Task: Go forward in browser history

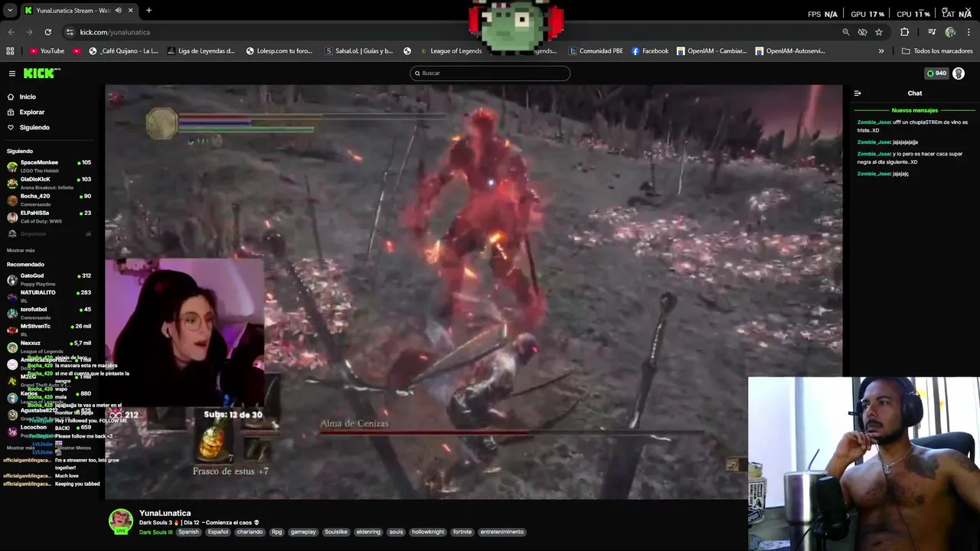Action: pos(29,32)
